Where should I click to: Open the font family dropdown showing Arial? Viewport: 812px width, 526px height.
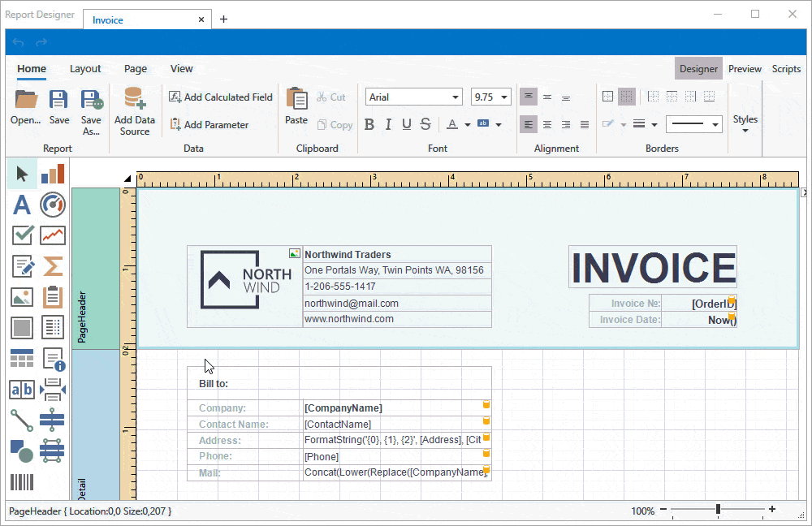(457, 97)
